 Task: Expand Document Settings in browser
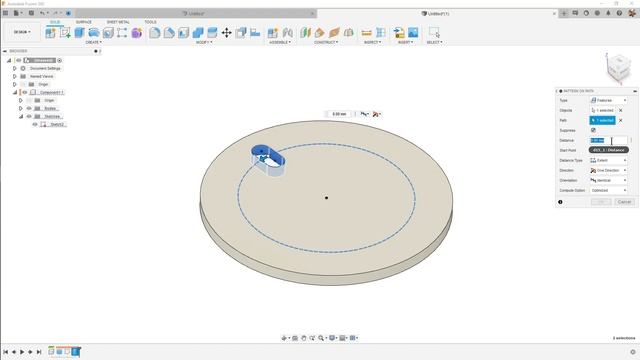[x=15, y=69]
